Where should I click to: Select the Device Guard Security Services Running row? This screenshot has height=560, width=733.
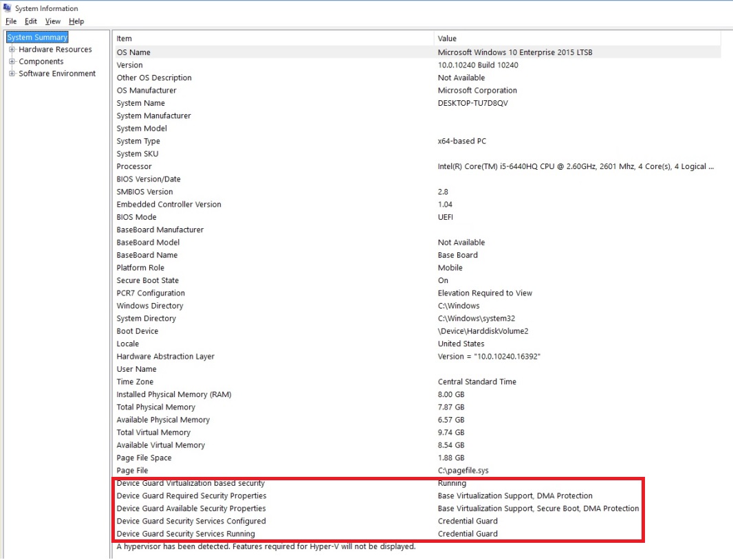coord(206,533)
